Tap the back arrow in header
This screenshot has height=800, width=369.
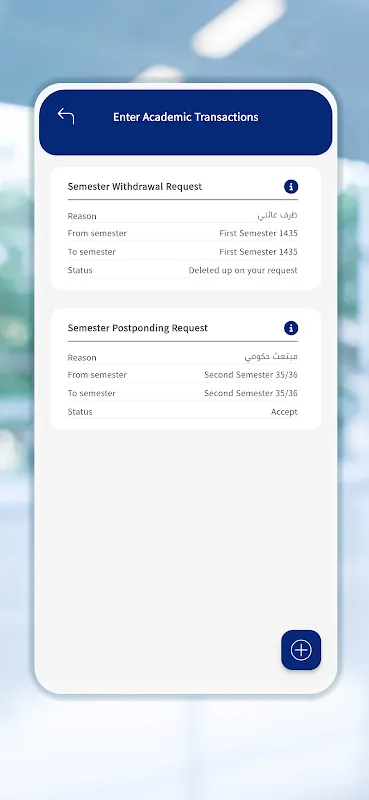tap(66, 116)
